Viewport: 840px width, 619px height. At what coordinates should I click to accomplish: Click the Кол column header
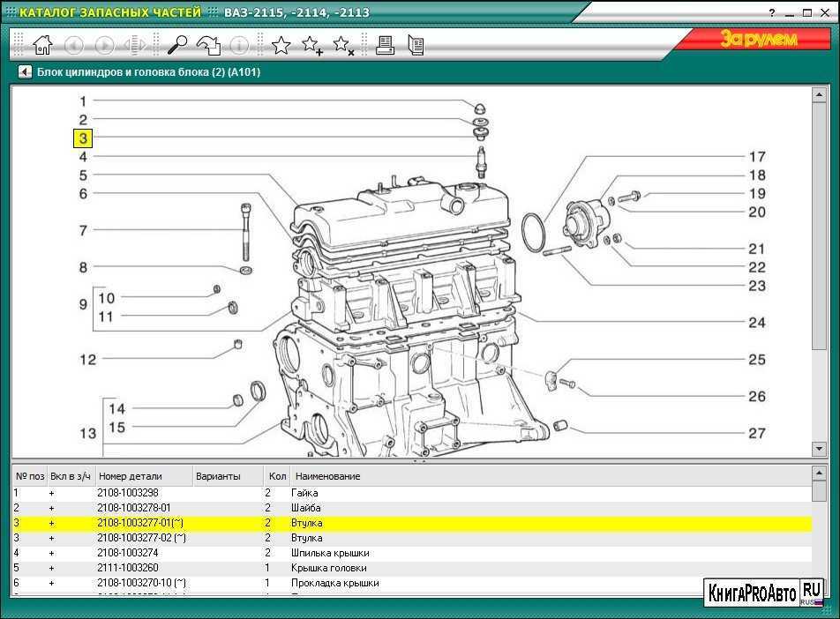tap(277, 476)
